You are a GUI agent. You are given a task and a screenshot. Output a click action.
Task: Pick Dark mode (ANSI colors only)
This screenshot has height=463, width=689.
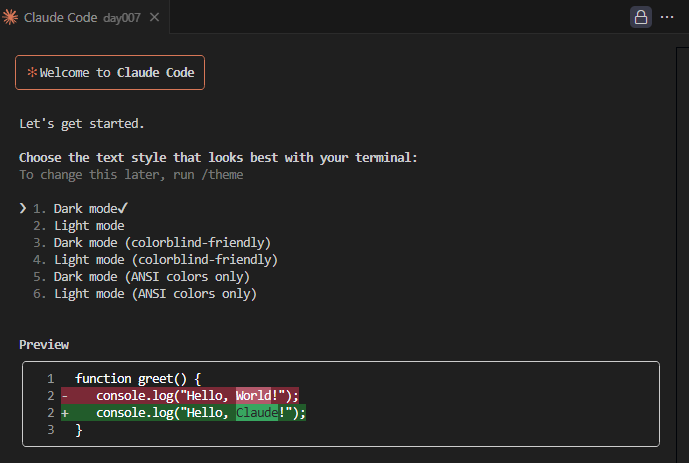click(x=141, y=277)
